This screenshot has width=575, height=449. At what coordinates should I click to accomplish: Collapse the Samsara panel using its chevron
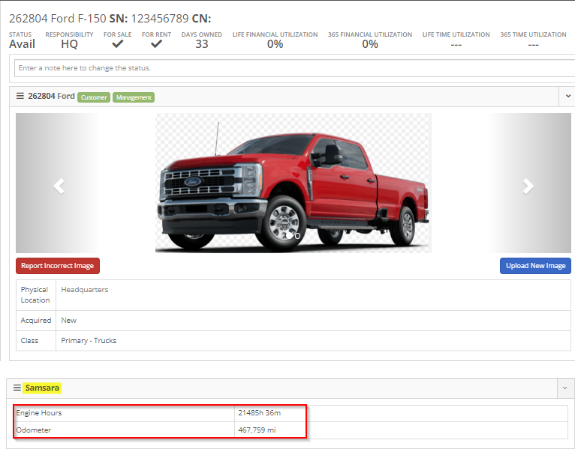(565, 388)
